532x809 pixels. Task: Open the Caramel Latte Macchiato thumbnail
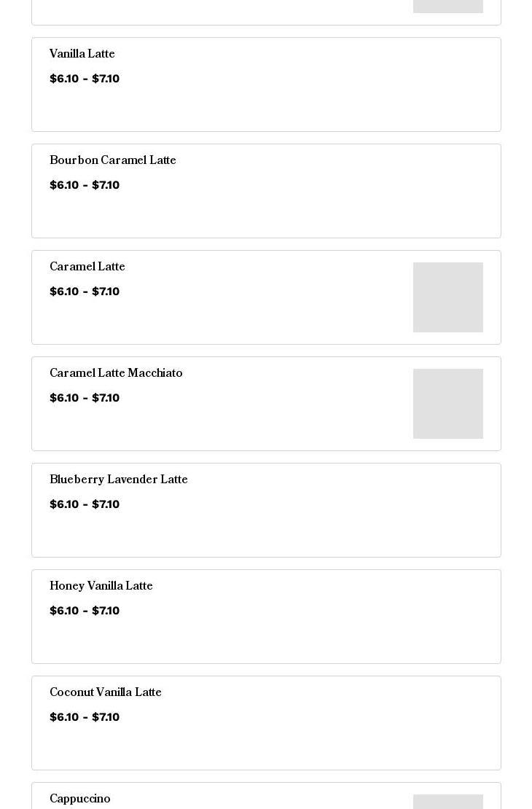(448, 404)
